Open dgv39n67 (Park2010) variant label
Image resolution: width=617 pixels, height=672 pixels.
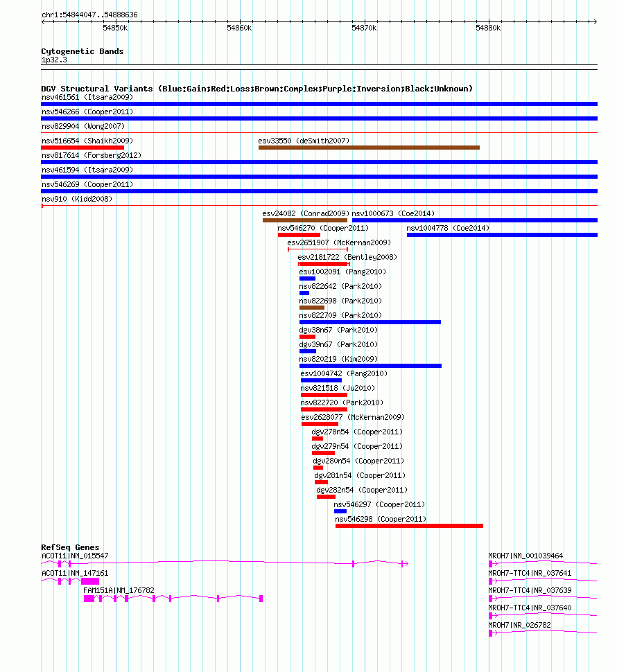point(338,345)
